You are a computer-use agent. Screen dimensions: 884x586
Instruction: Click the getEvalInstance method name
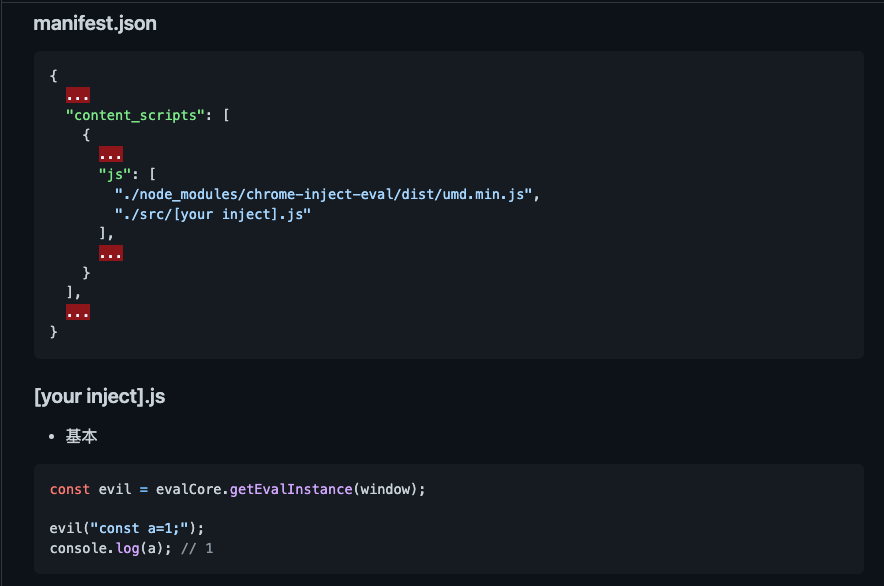pyautogui.click(x=291, y=489)
